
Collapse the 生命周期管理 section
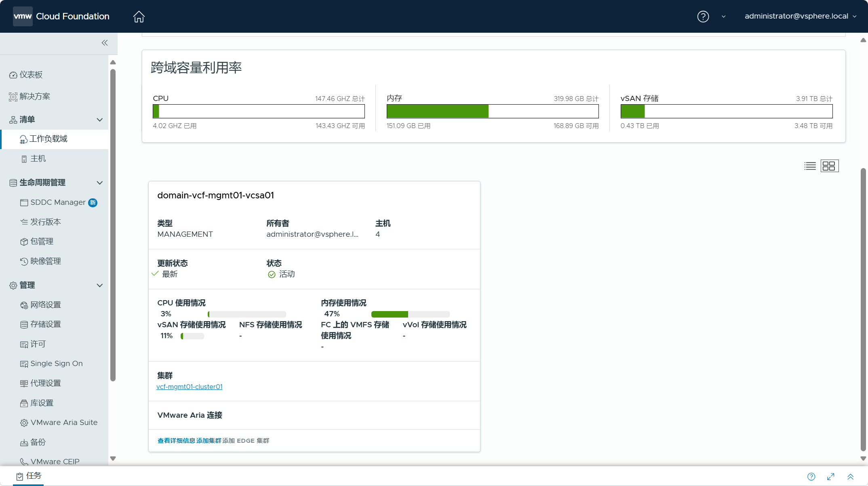point(99,183)
